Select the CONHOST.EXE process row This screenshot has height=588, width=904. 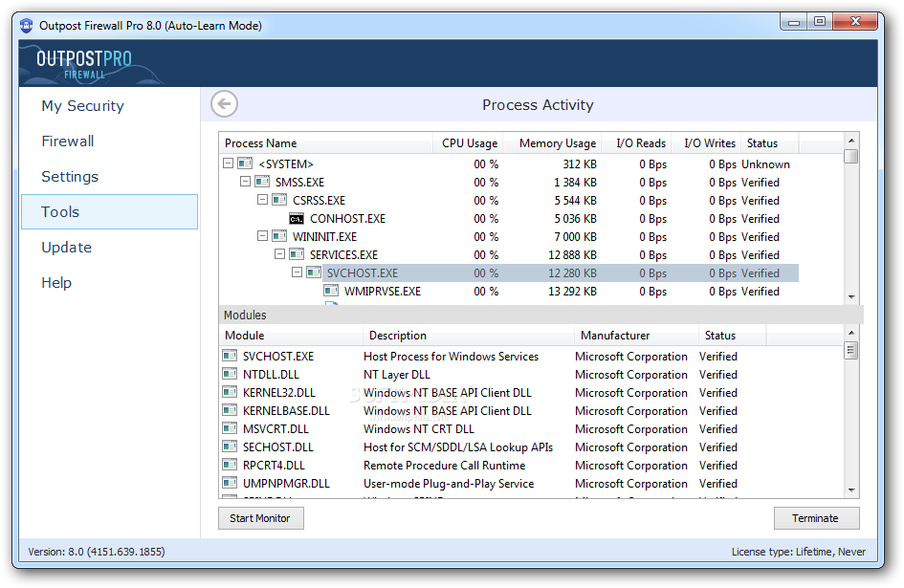tap(509, 219)
